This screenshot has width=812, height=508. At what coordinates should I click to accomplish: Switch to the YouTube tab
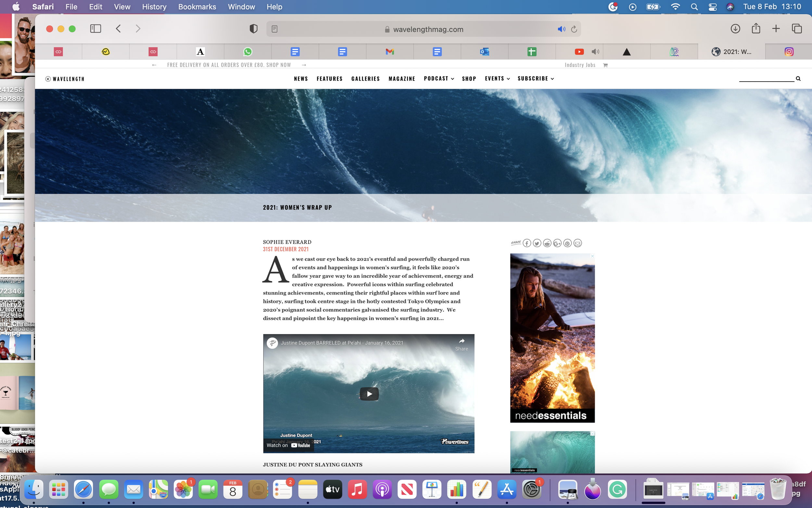tap(579, 52)
